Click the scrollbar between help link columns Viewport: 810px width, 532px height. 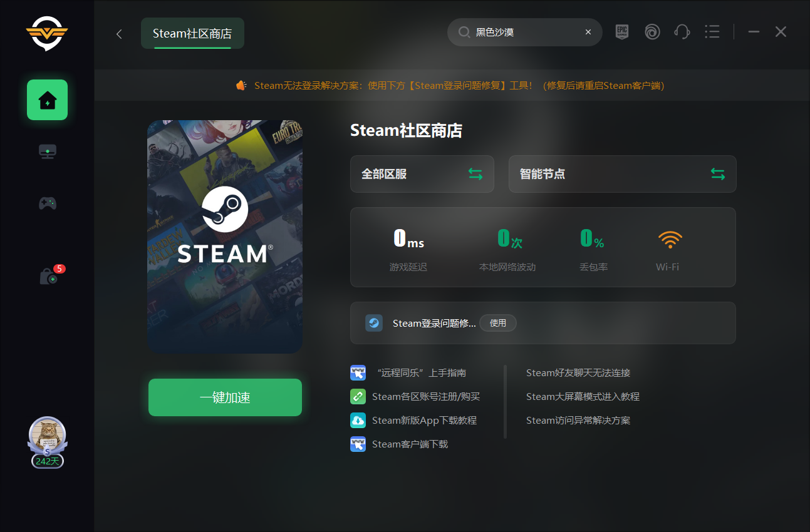(x=505, y=402)
